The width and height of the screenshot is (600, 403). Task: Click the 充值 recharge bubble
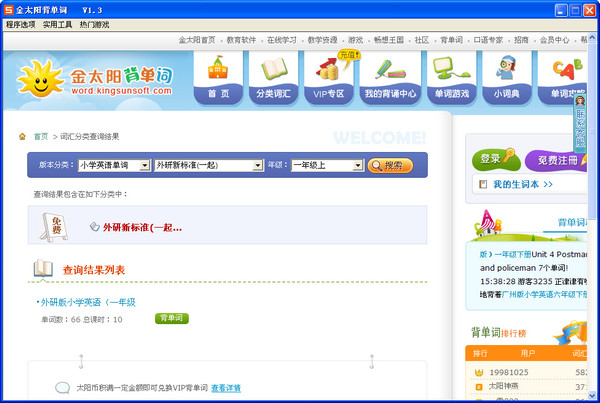click(349, 56)
